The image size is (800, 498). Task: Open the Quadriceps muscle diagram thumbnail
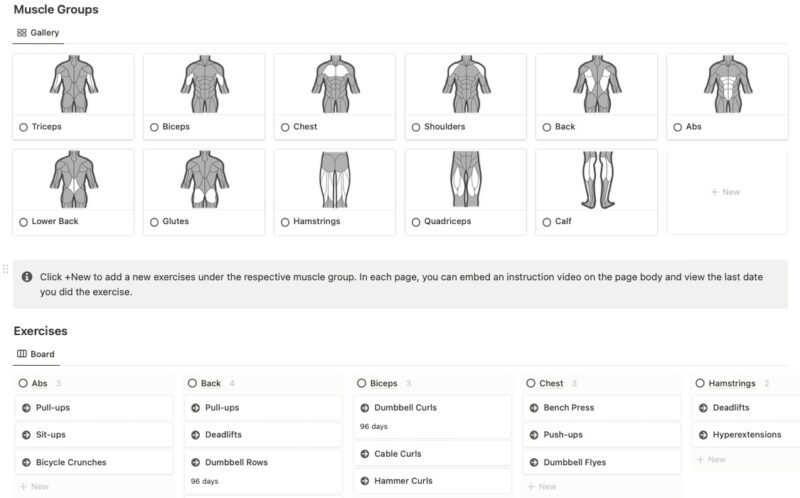465,179
